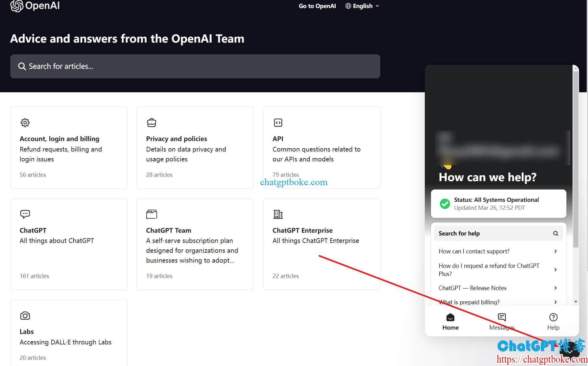Click Advice and answers from the OpenAI Team heading
This screenshot has height=366, width=588.
[127, 39]
